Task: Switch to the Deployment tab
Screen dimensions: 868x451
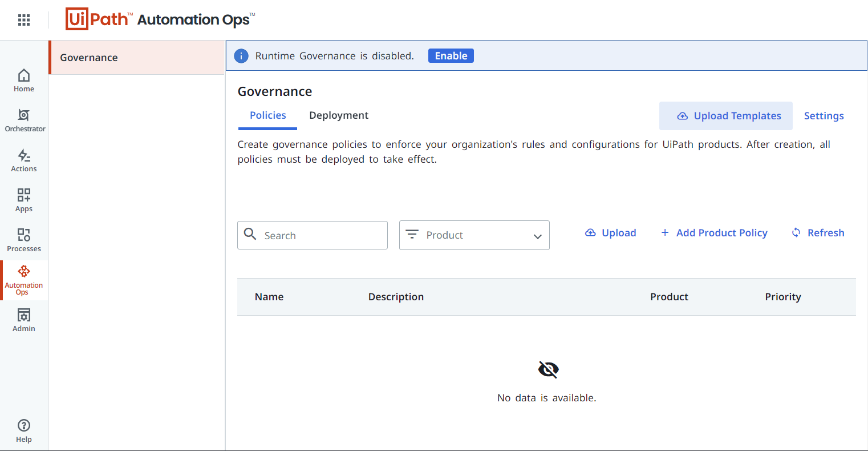Action: 339,115
